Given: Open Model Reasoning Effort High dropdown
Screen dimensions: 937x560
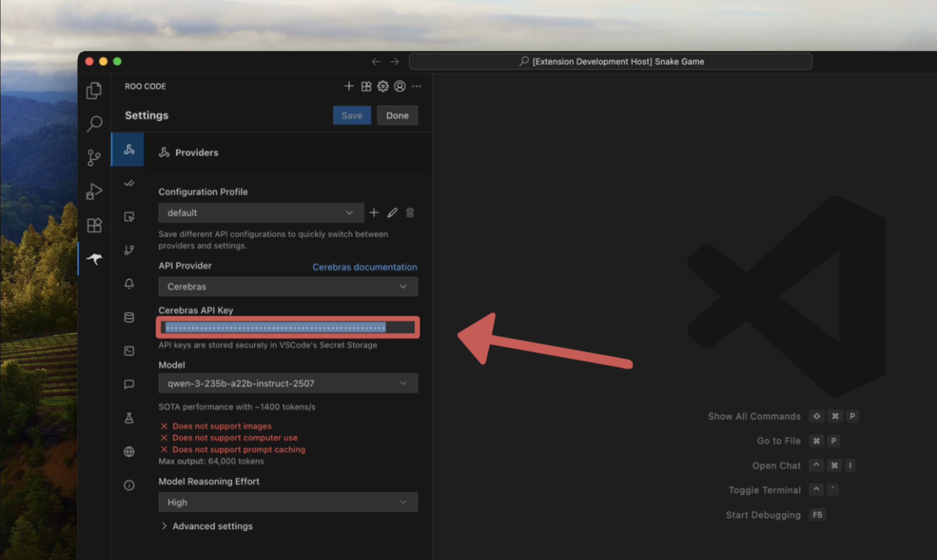Looking at the screenshot, I should [288, 503].
